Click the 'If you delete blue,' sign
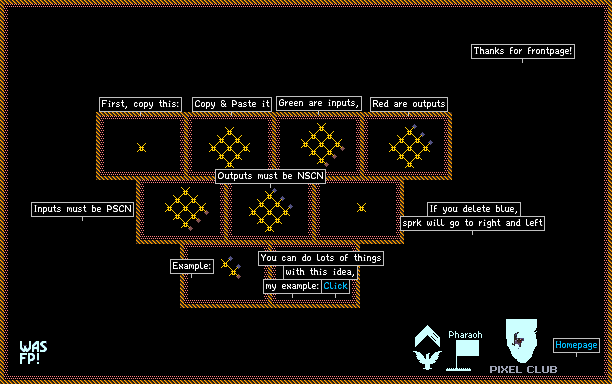612x384 pixels. (x=474, y=209)
